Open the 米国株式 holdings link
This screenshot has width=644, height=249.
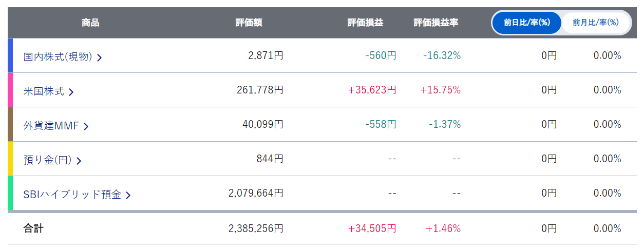(x=44, y=91)
